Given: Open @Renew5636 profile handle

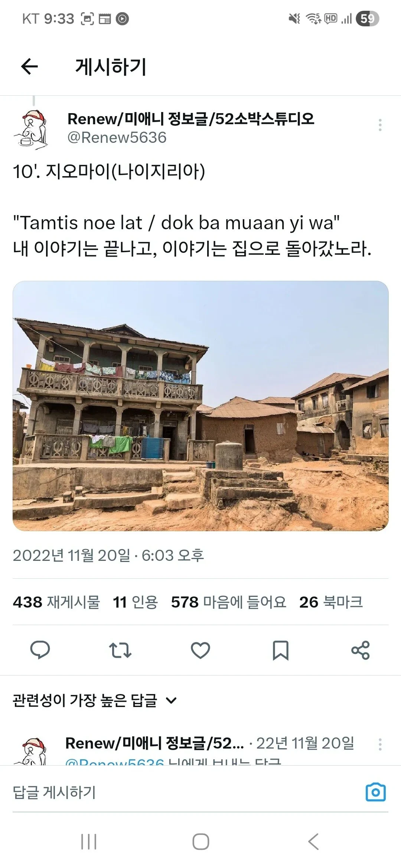Looking at the screenshot, I should click(x=117, y=138).
